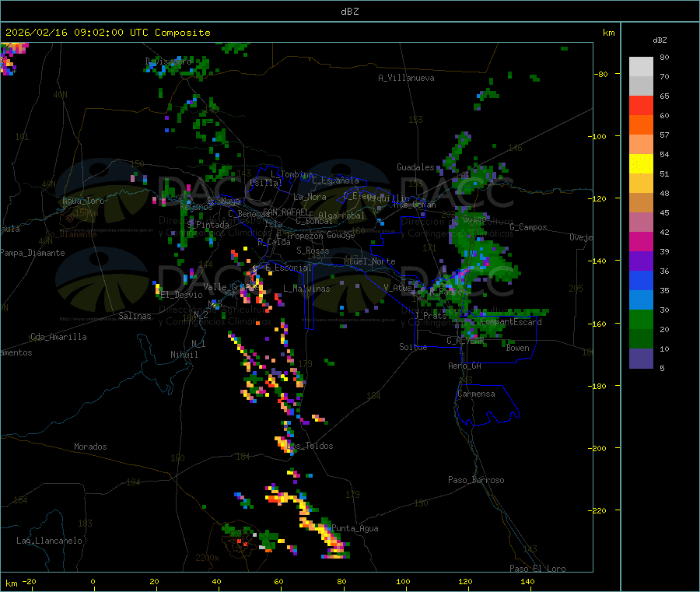Click the Pampa_Diamante label
Viewport: 700px width, 592px height.
point(33,253)
